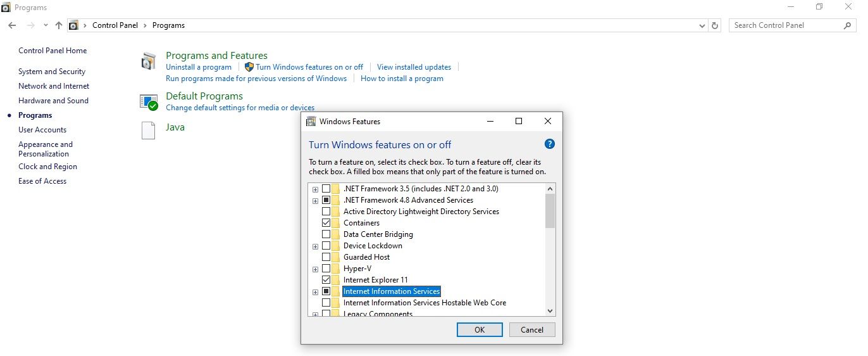Click the chevron after Control Panel breadcrumb
Image resolution: width=868 pixels, height=356 pixels.
click(x=146, y=25)
